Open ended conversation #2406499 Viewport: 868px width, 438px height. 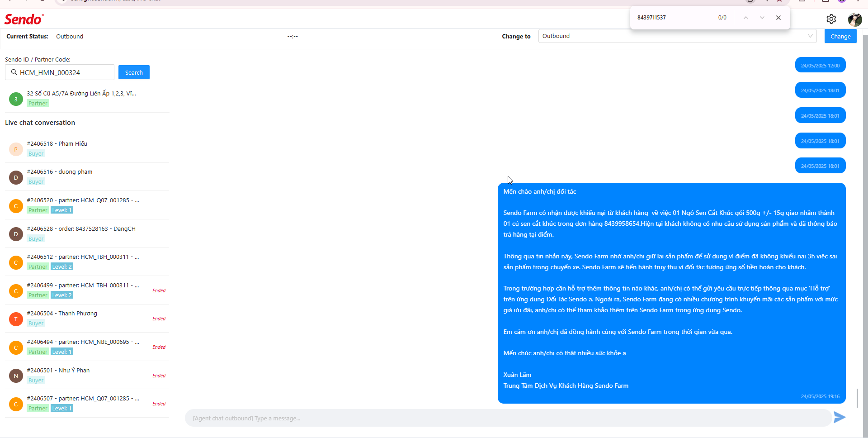(87, 290)
